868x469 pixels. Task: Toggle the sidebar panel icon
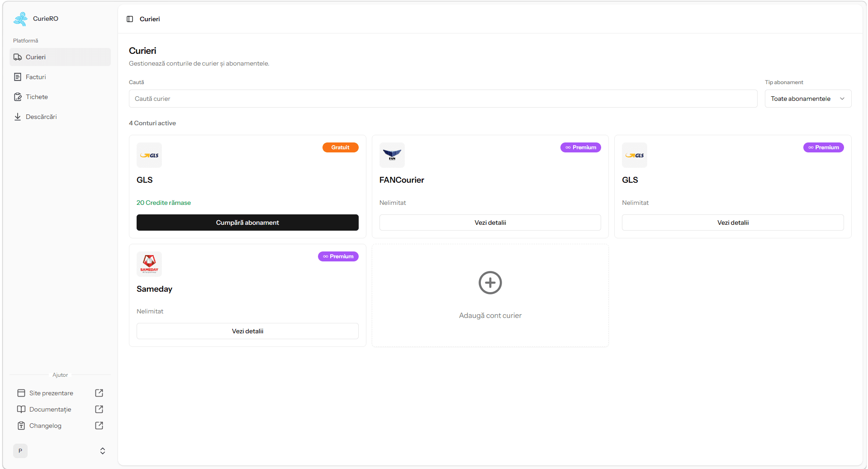coord(130,19)
